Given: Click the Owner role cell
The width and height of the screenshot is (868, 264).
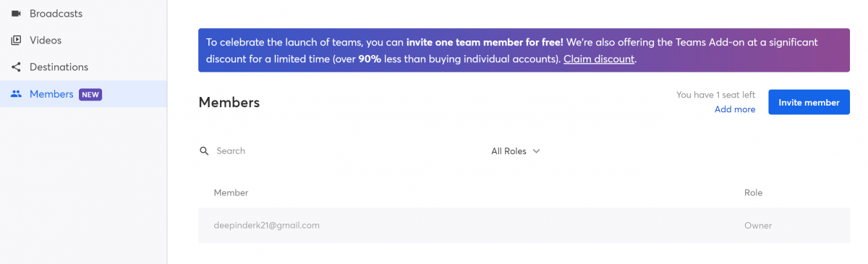Looking at the screenshot, I should [x=758, y=225].
